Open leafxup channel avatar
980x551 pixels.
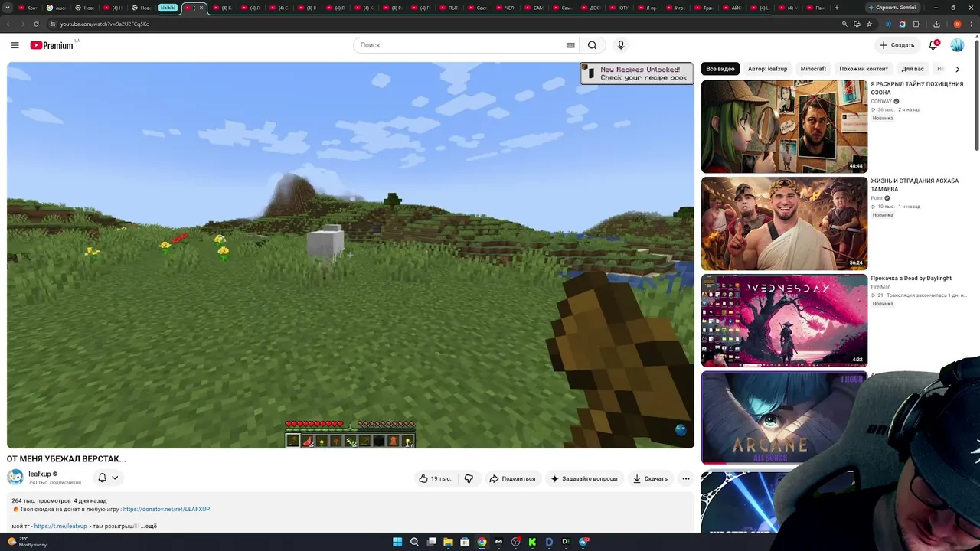click(x=15, y=478)
